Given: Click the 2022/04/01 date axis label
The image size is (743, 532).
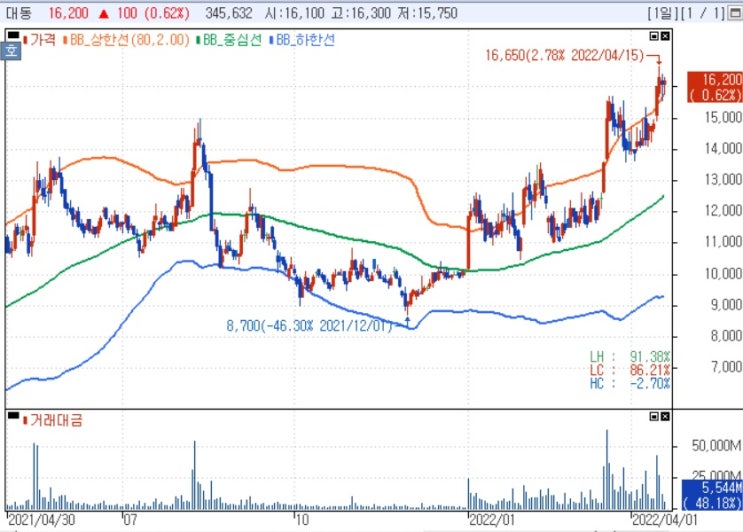Looking at the screenshot, I should coord(665,520).
